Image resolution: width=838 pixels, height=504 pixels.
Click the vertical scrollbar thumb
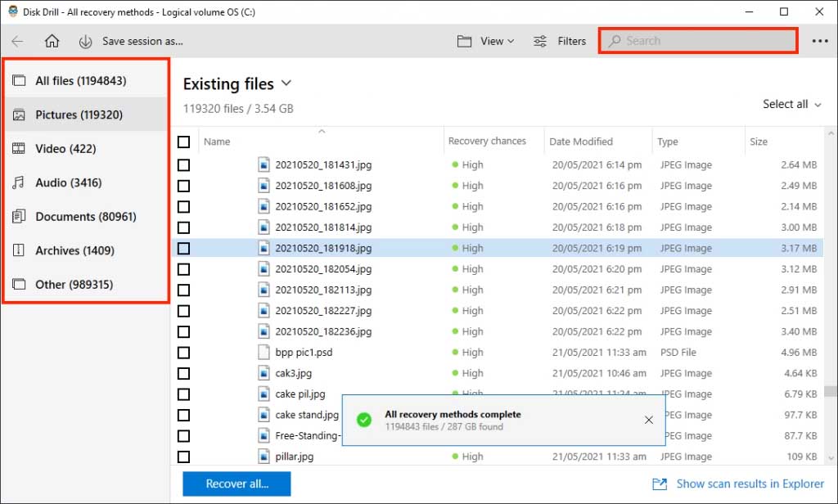pos(831,392)
